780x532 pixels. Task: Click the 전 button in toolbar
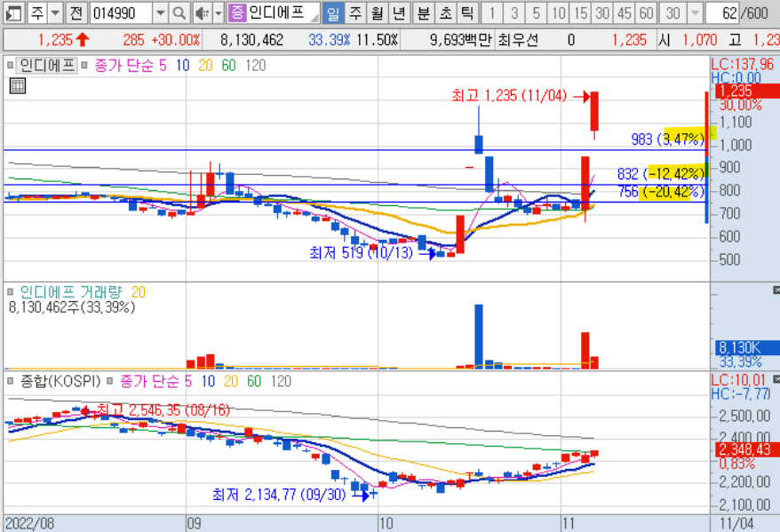[x=76, y=13]
